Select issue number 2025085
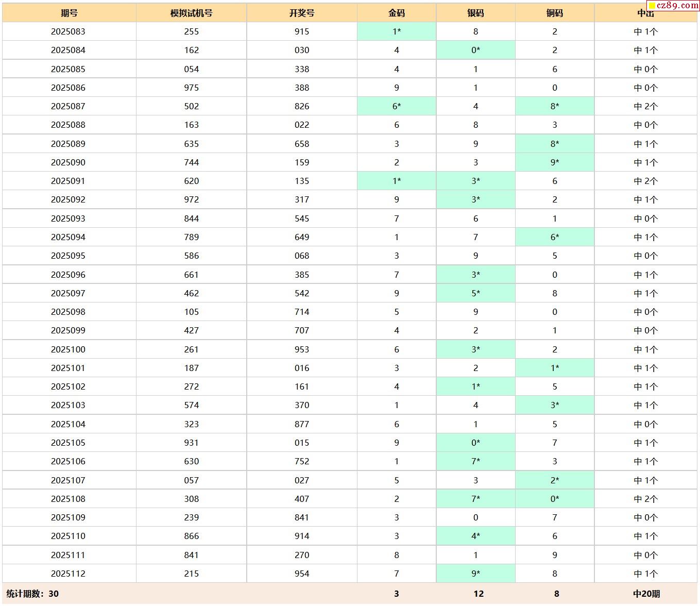Screen dimensions: 700x606 tap(68, 69)
